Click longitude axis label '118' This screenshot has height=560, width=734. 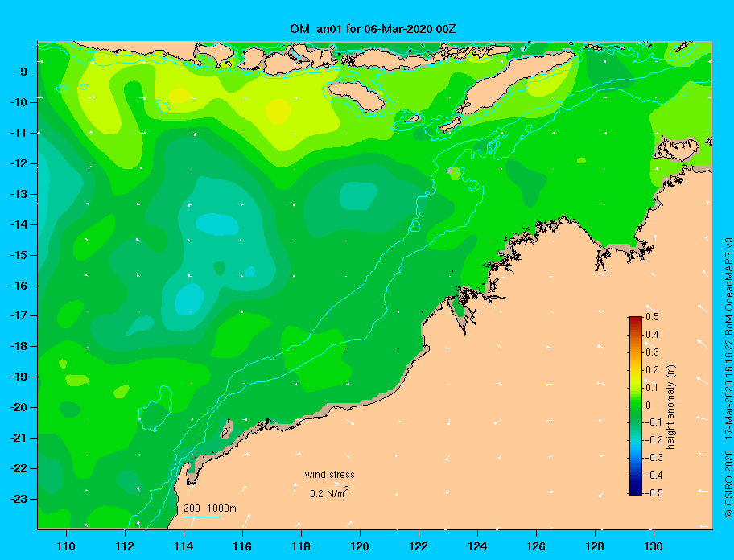point(301,546)
